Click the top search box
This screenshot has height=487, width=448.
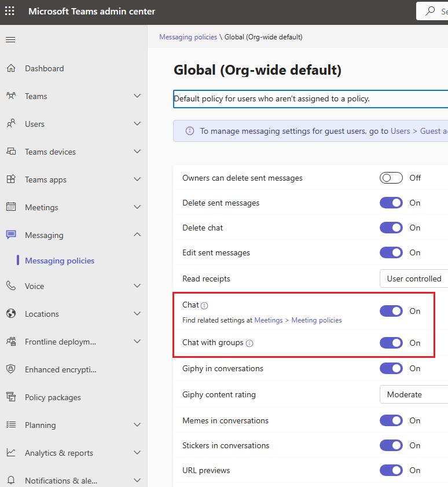(x=432, y=11)
